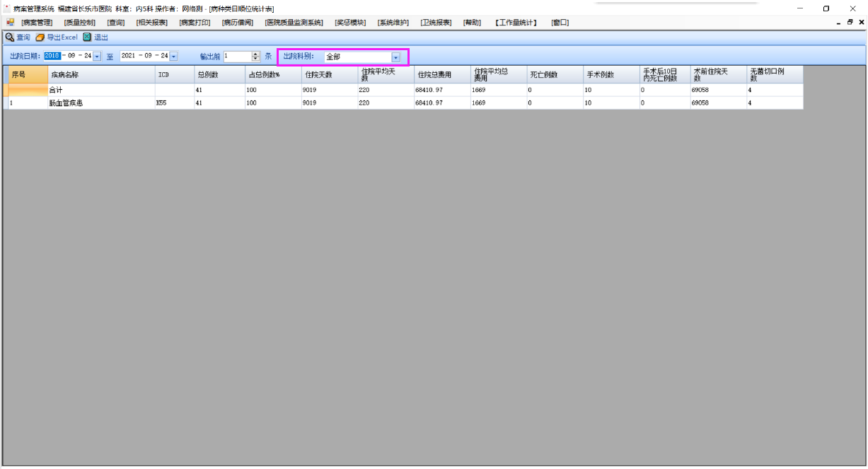Minimize the inner MDI child window

[x=838, y=23]
